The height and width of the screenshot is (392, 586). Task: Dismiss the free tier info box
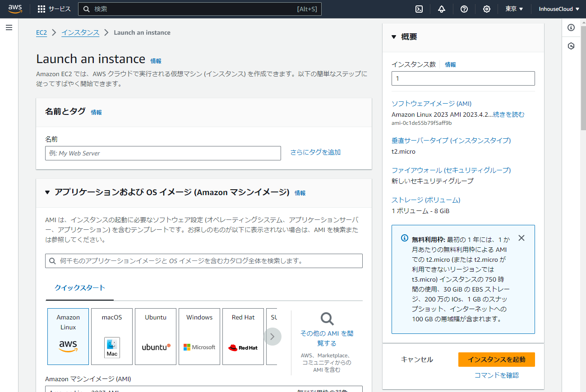point(521,238)
